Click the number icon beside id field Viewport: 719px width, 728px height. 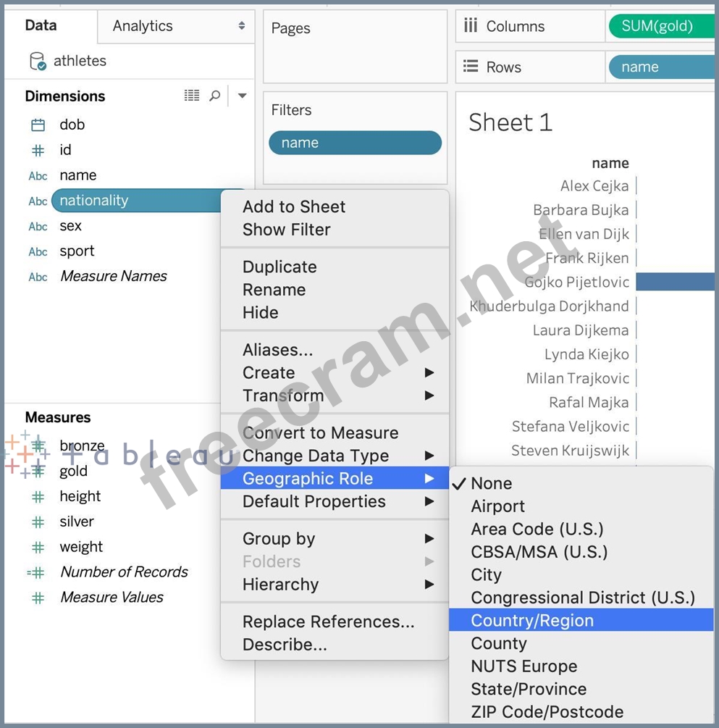38,150
